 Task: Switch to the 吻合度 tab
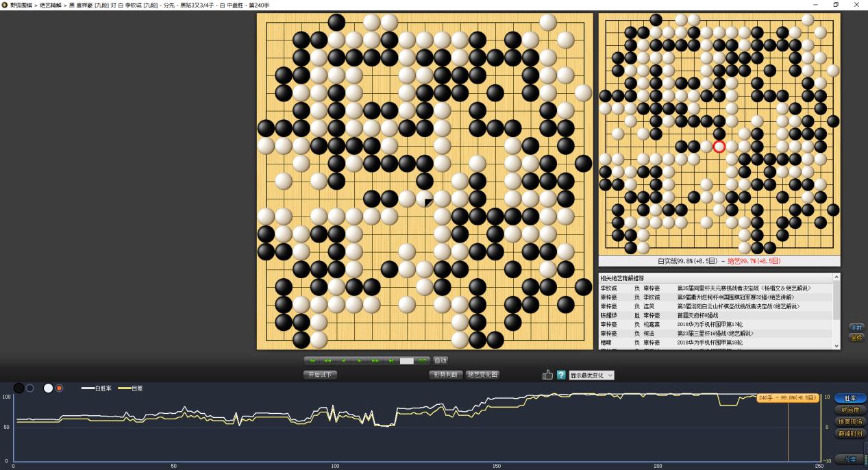tap(850, 410)
